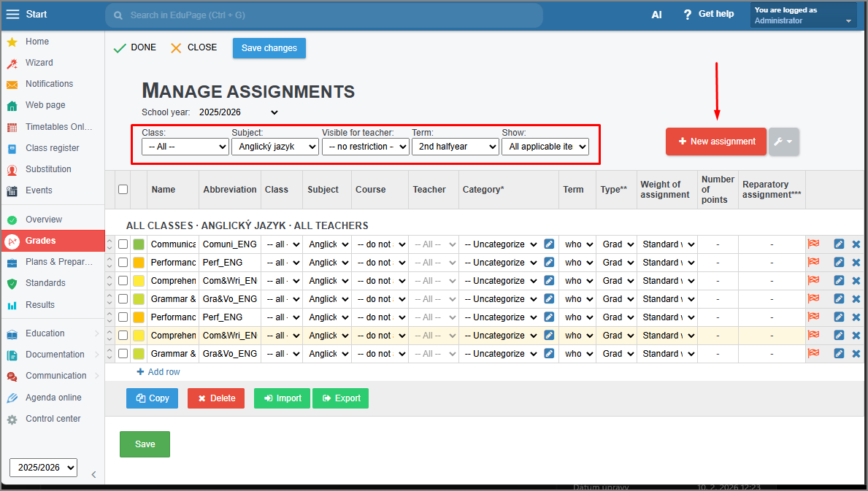The width and height of the screenshot is (868, 491).
Task: Click flag icon in first assignment row
Action: 813,244
